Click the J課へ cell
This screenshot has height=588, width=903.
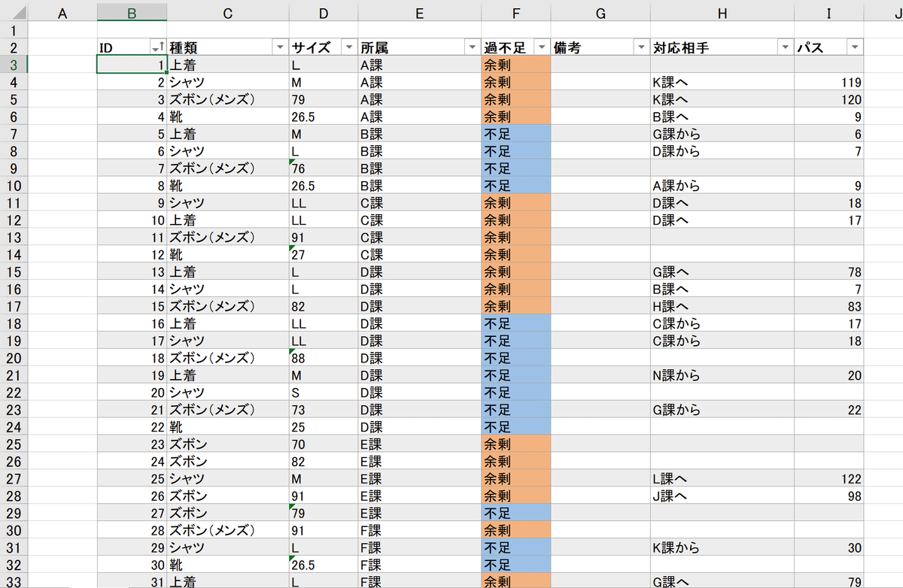click(x=722, y=496)
